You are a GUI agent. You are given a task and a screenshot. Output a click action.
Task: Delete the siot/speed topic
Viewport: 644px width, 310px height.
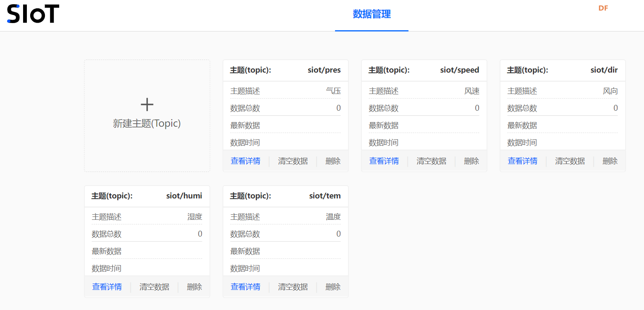471,161
